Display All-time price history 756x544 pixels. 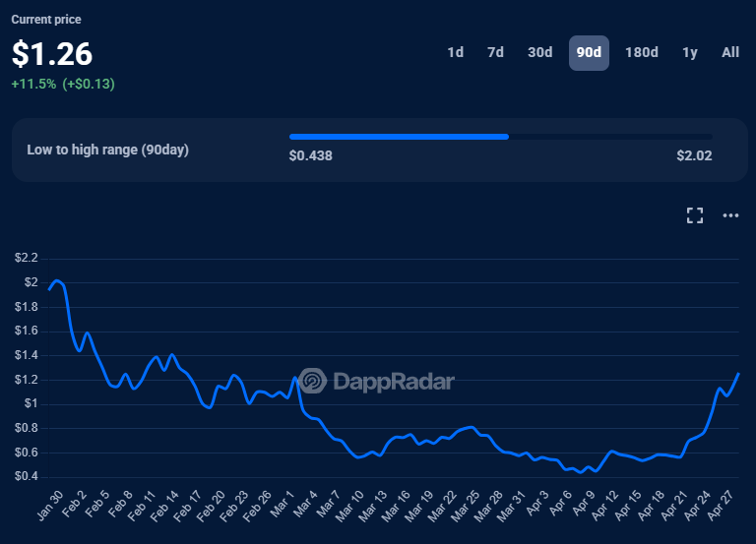pyautogui.click(x=730, y=52)
